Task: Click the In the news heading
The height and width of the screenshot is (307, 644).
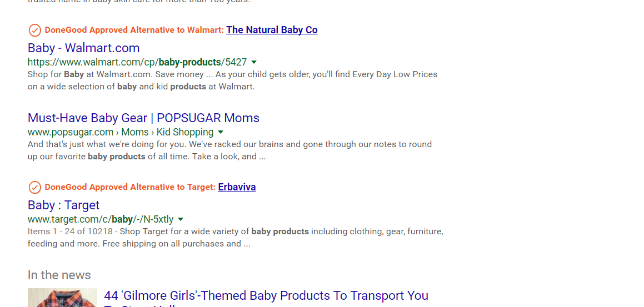Action: point(59,275)
